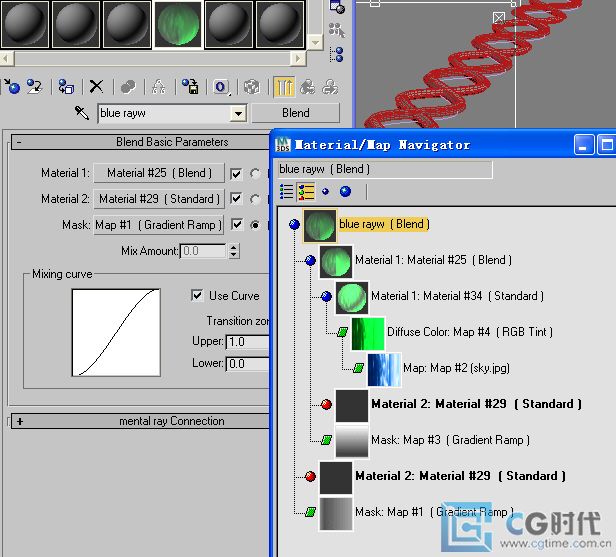Toggle the Mask enable checkbox
Screen dimensions: 616x557
point(236,225)
